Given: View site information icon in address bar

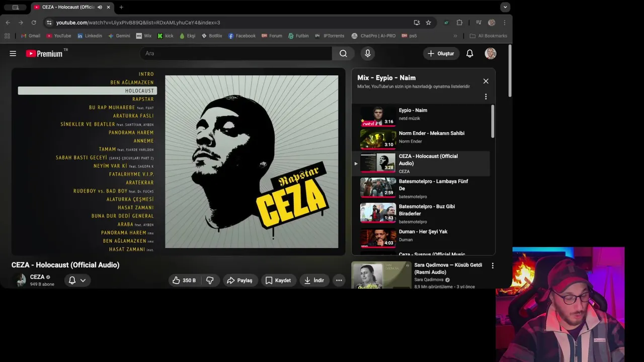Looking at the screenshot, I should coord(49,23).
